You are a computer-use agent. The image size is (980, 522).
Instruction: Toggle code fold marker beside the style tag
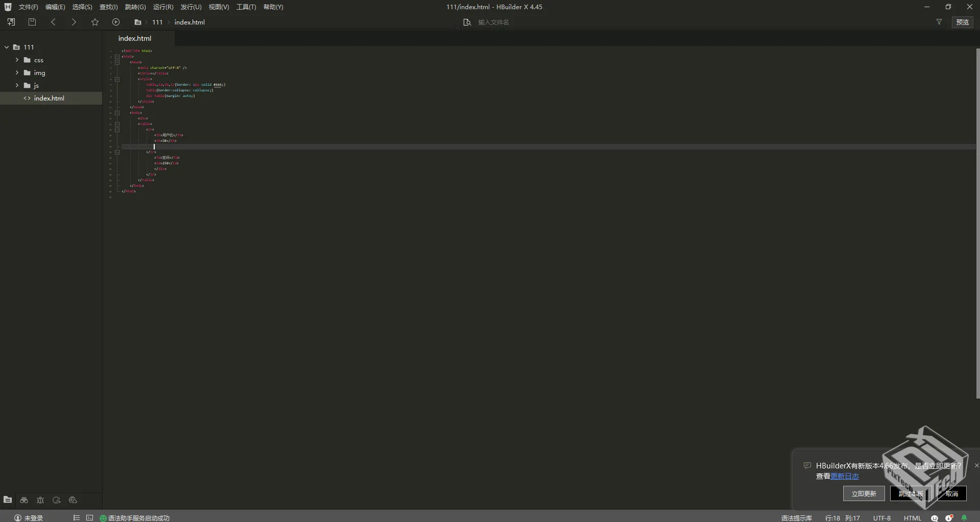(x=117, y=79)
